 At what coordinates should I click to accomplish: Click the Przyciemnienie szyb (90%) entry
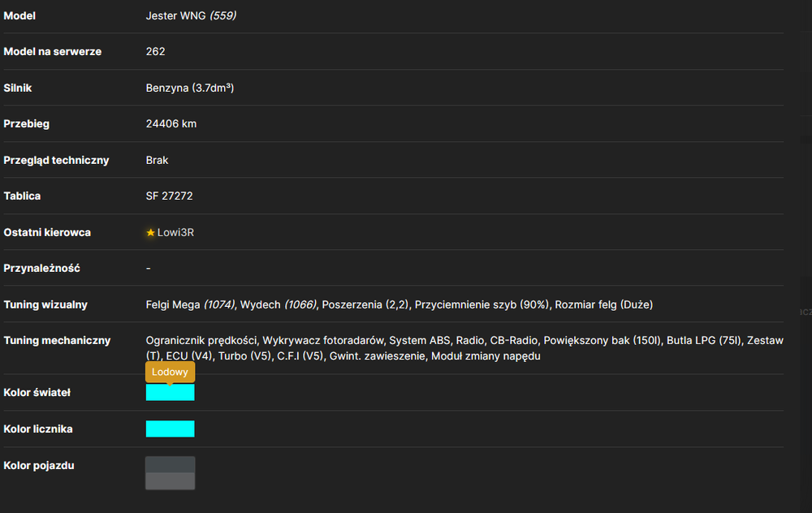click(482, 304)
